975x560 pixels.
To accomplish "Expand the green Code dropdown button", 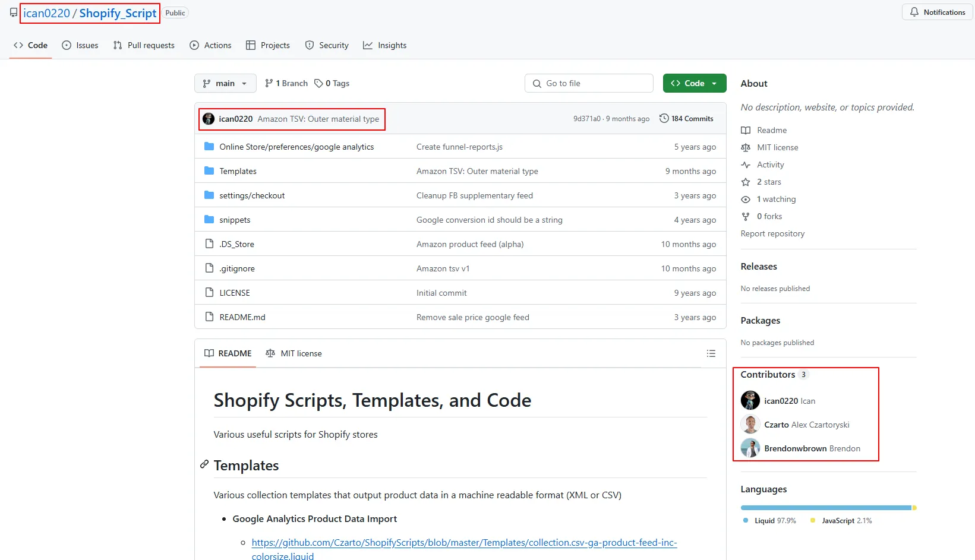I will tap(695, 83).
